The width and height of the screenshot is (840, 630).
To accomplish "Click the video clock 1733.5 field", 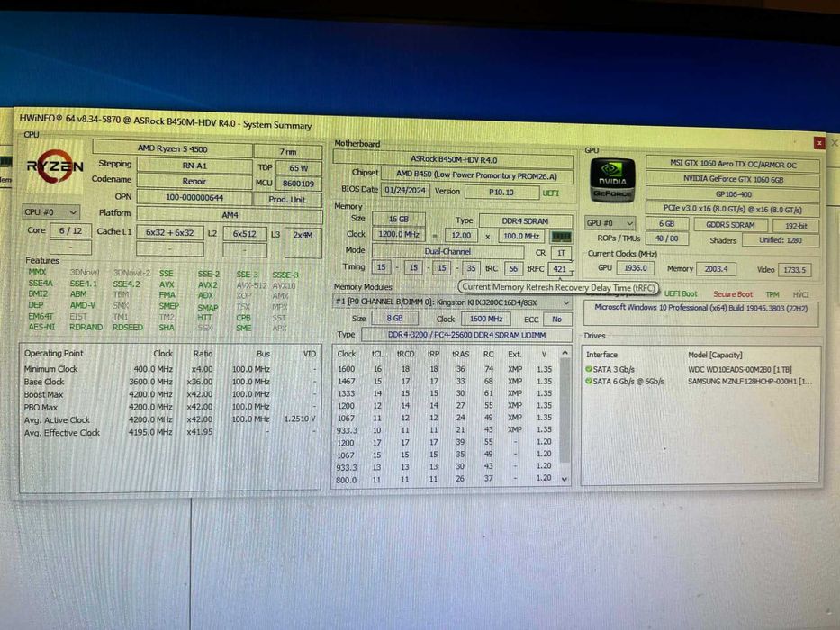I will [794, 269].
